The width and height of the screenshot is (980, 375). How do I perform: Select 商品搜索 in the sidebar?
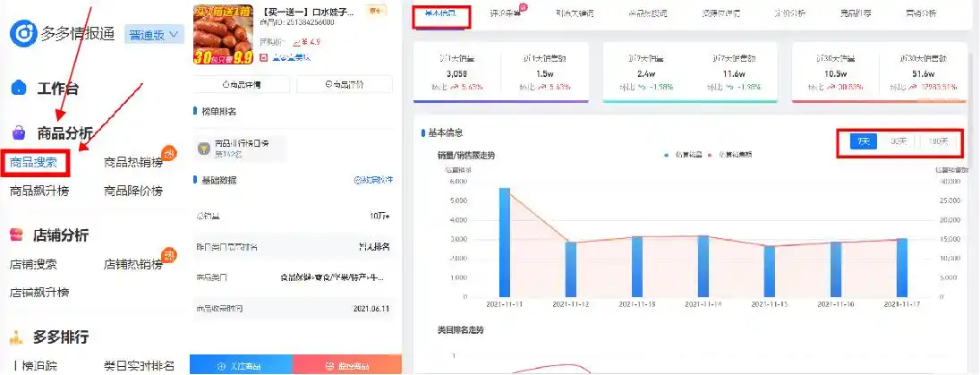coord(34,163)
